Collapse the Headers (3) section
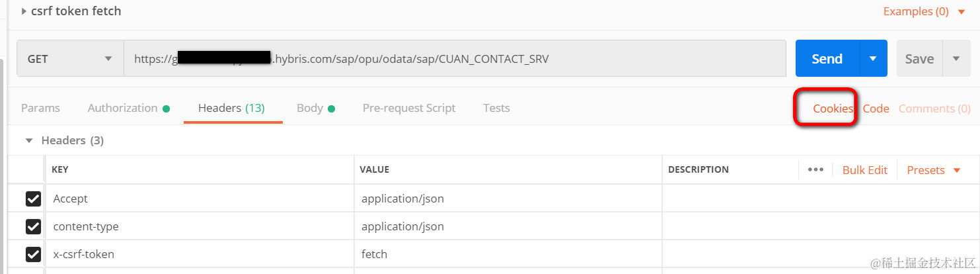Viewport: 980px width, 274px height. coord(28,140)
